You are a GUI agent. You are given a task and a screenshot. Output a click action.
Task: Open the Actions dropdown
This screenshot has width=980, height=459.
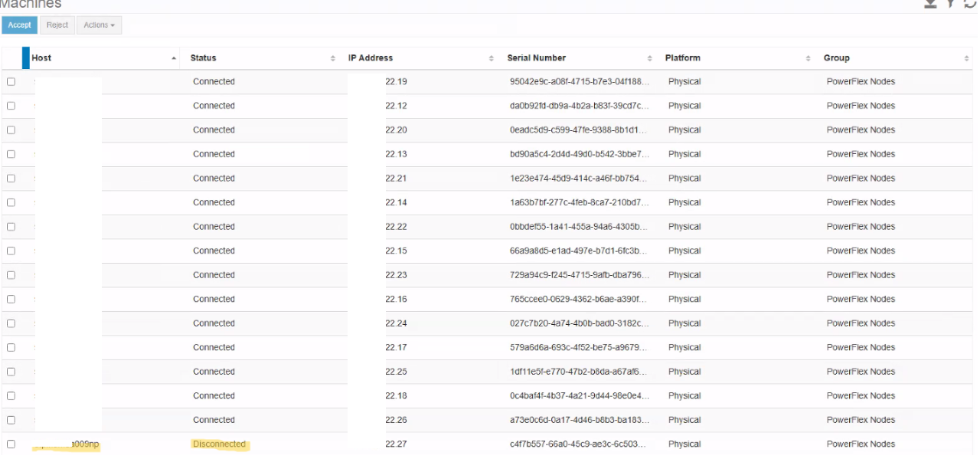[99, 25]
